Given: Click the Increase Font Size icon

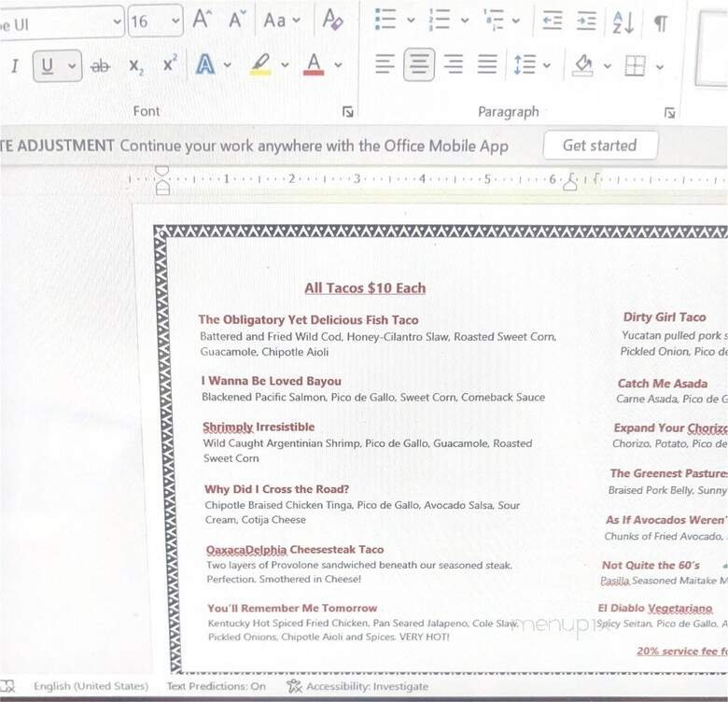Looking at the screenshot, I should tap(202, 20).
